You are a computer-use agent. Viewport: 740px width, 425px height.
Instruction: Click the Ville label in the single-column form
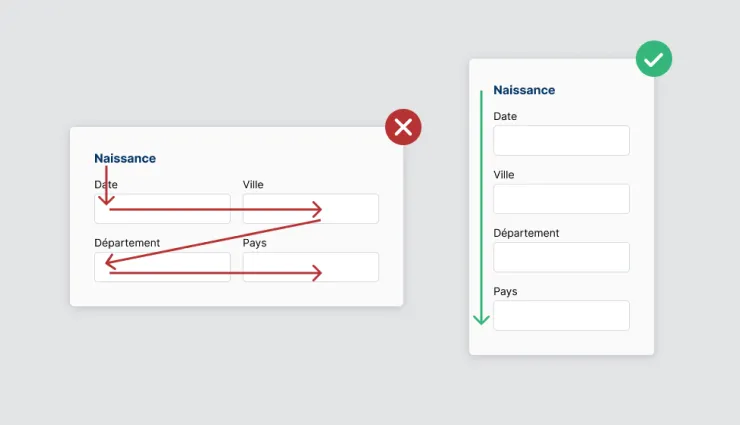(x=504, y=175)
